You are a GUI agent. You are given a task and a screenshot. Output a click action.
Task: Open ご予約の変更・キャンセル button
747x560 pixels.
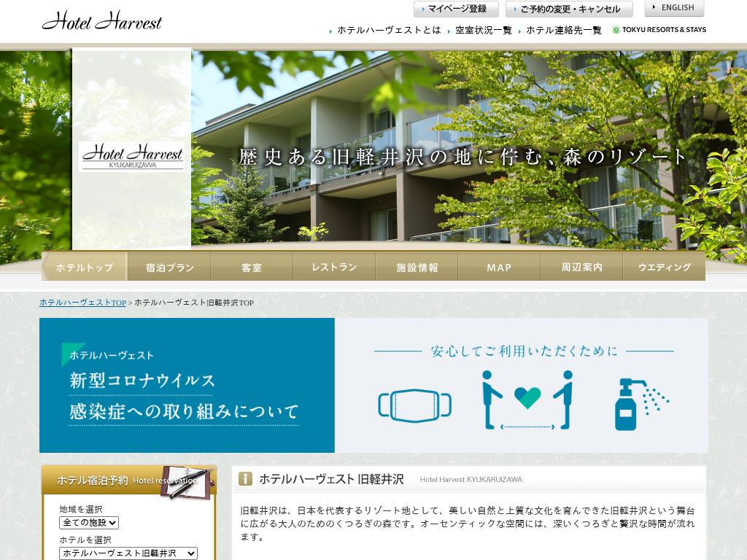[x=569, y=9]
